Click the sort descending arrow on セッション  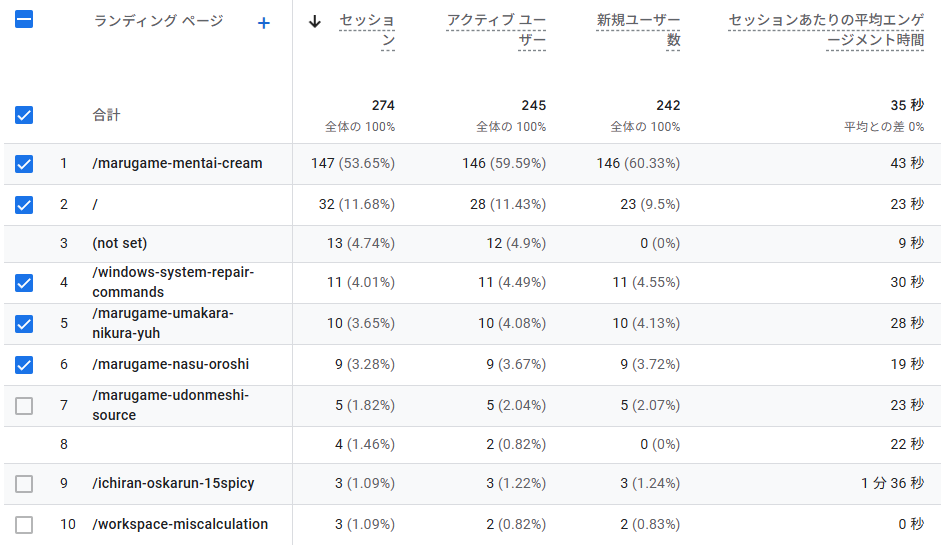click(x=314, y=22)
